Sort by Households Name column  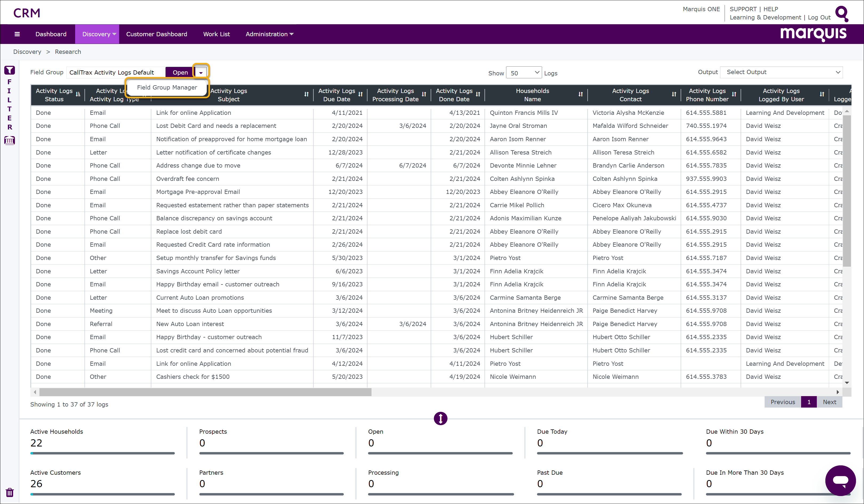tap(580, 94)
